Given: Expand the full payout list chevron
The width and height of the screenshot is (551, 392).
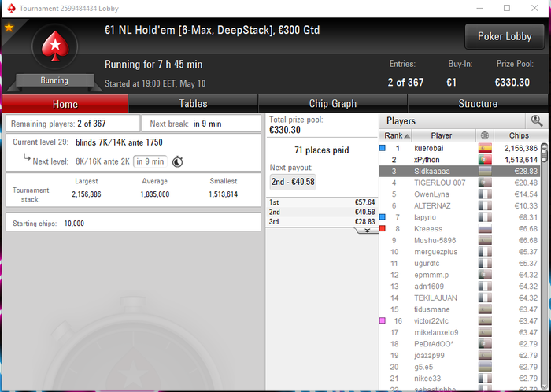Looking at the screenshot, I should tap(367, 231).
